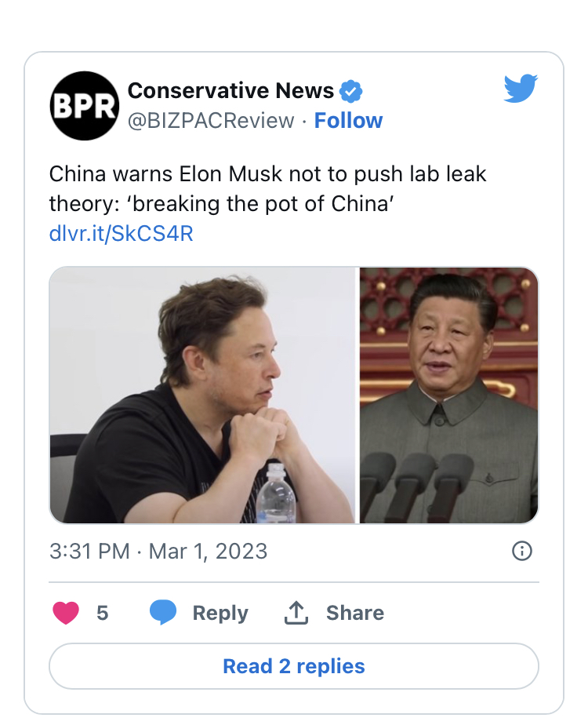Viewport: 588px width, 725px height.
Task: Click the Share text label
Action: tap(354, 613)
